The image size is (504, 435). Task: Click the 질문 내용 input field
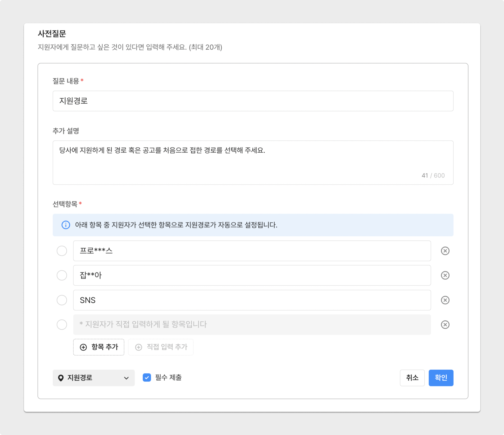253,101
